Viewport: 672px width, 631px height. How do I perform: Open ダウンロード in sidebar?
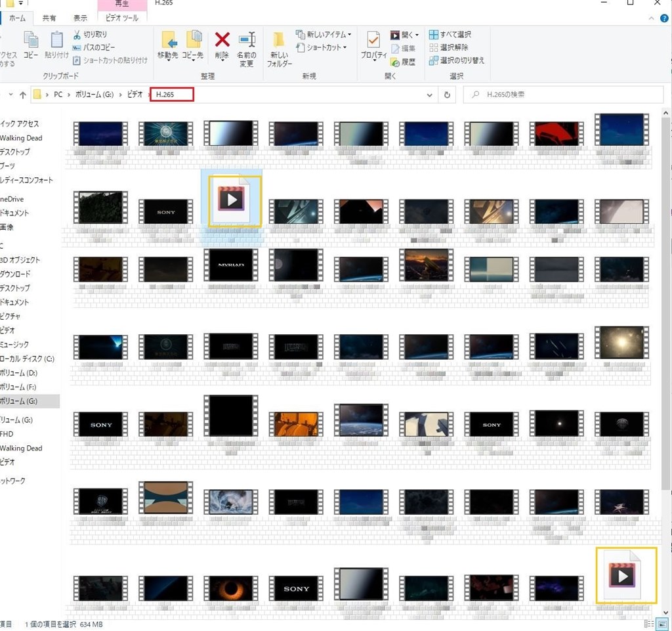tap(16, 274)
